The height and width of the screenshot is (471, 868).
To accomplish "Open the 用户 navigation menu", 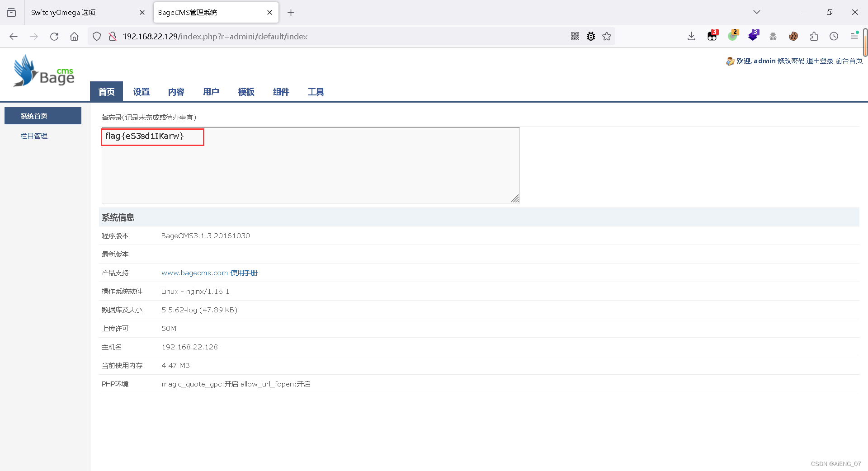I will coord(211,92).
